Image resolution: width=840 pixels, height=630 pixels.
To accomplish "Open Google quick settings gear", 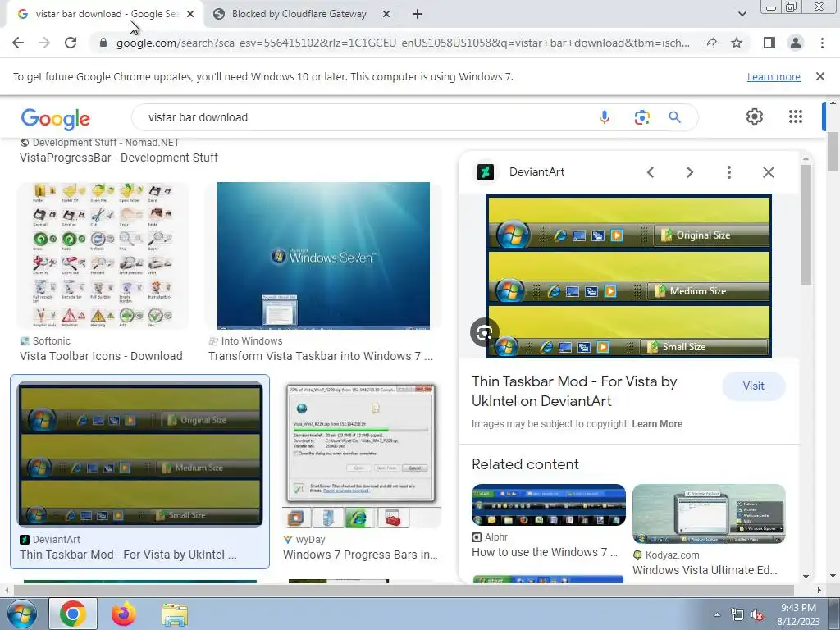I will (755, 116).
